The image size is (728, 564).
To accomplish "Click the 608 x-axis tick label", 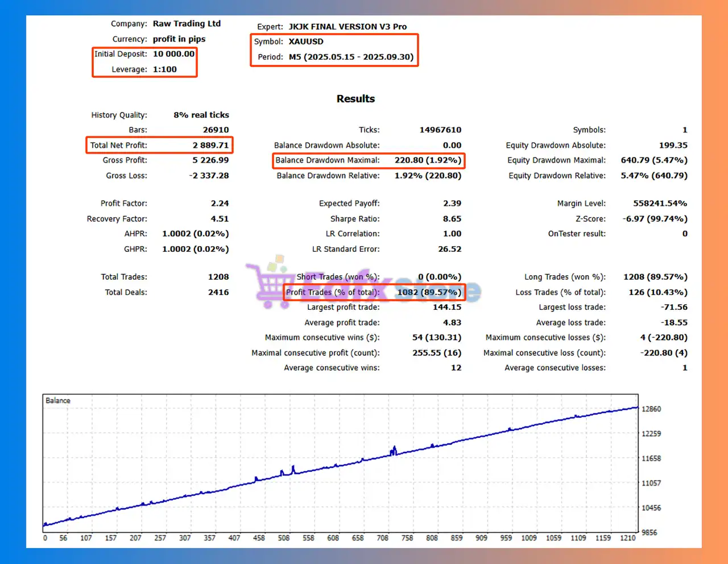I will pos(333,538).
